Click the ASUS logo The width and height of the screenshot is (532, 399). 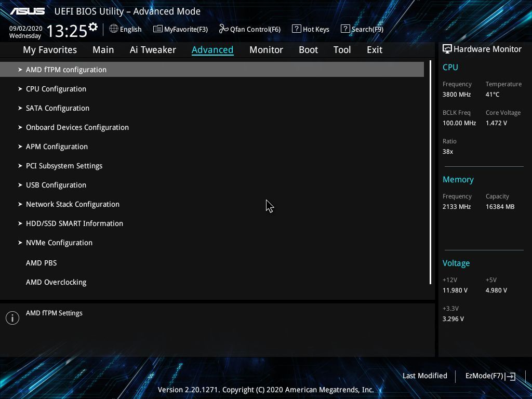[27, 11]
